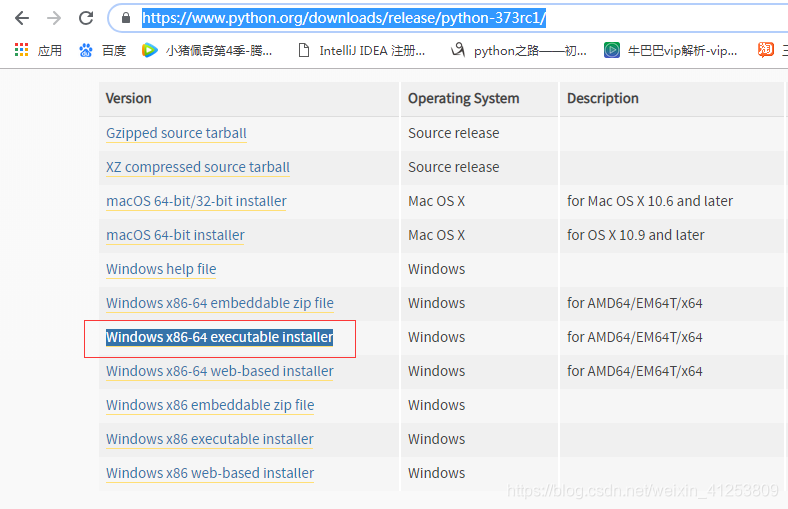Click the padlock security icon

pyautogui.click(x=126, y=19)
